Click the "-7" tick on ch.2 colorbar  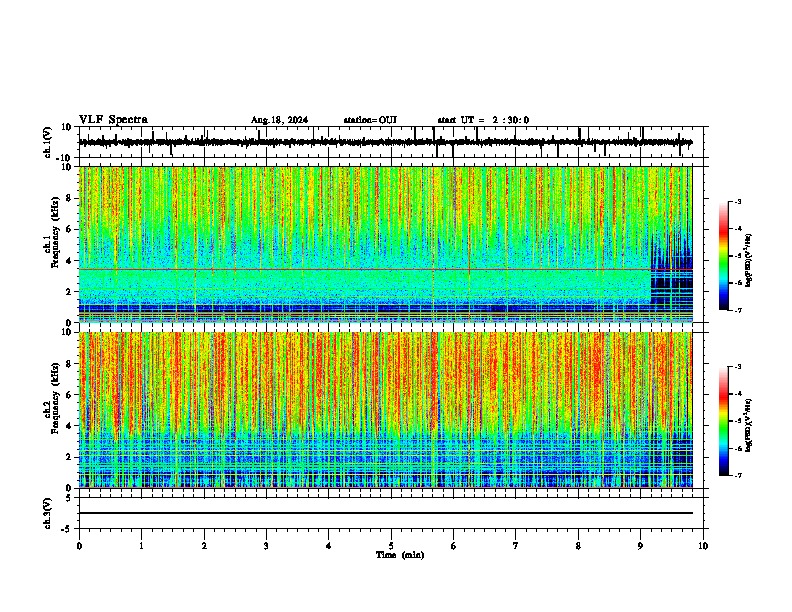(737, 475)
